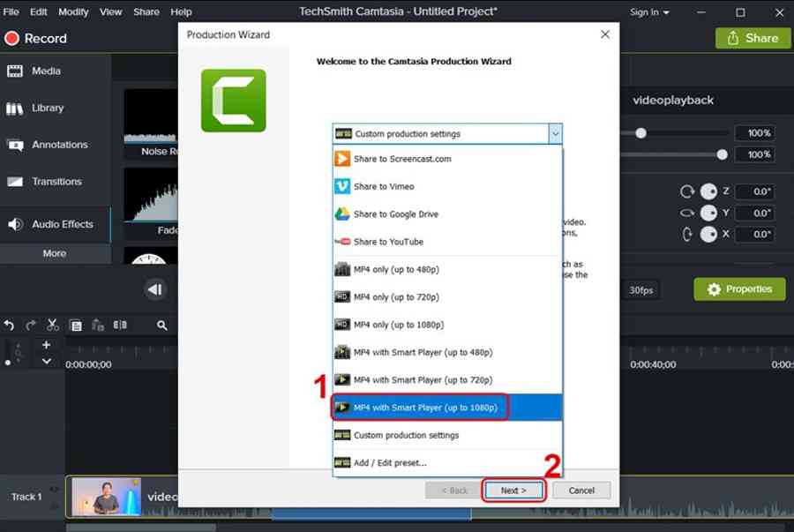
Task: Open the File menu
Action: coord(11,11)
